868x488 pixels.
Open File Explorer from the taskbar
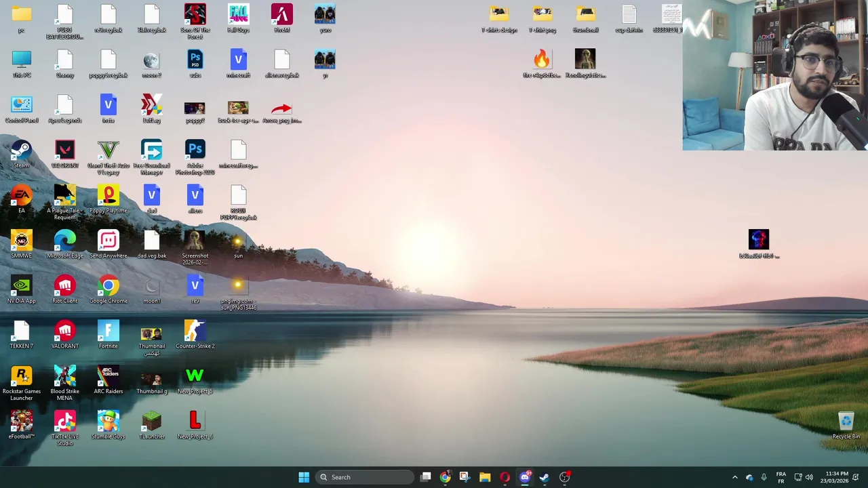point(485,477)
